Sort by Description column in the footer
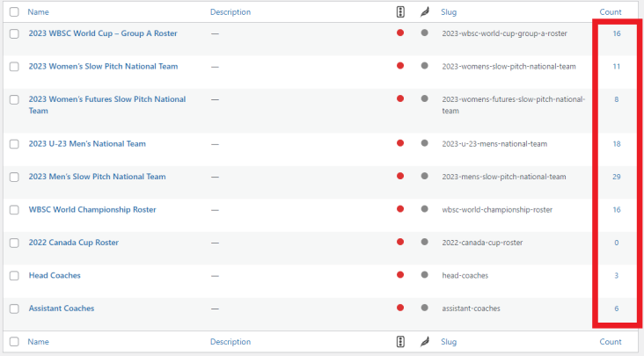 coord(230,341)
